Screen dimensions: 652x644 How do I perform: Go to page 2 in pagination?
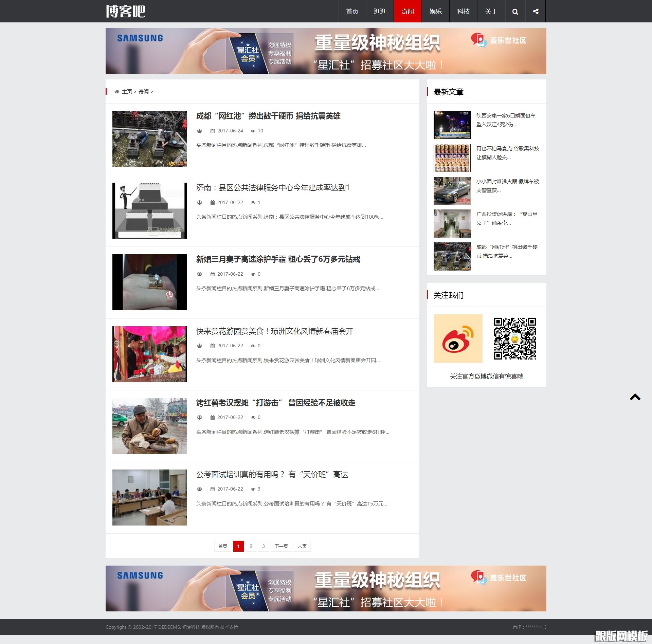[x=251, y=546]
